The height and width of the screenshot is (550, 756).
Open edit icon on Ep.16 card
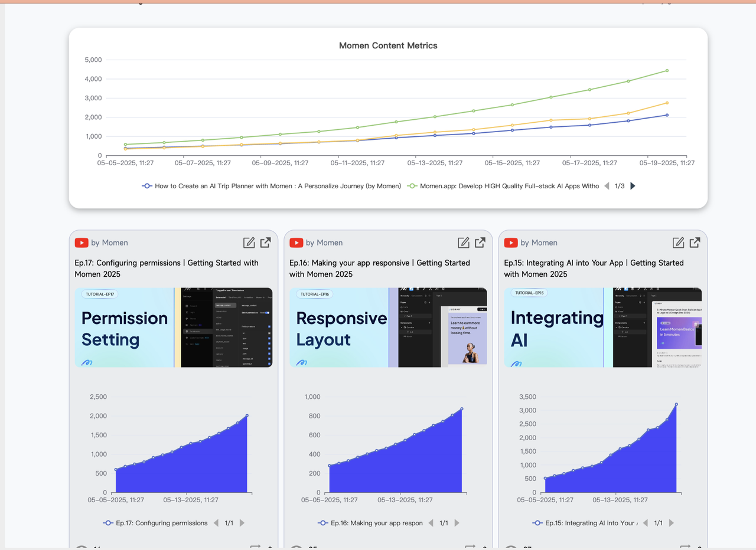[x=464, y=243]
